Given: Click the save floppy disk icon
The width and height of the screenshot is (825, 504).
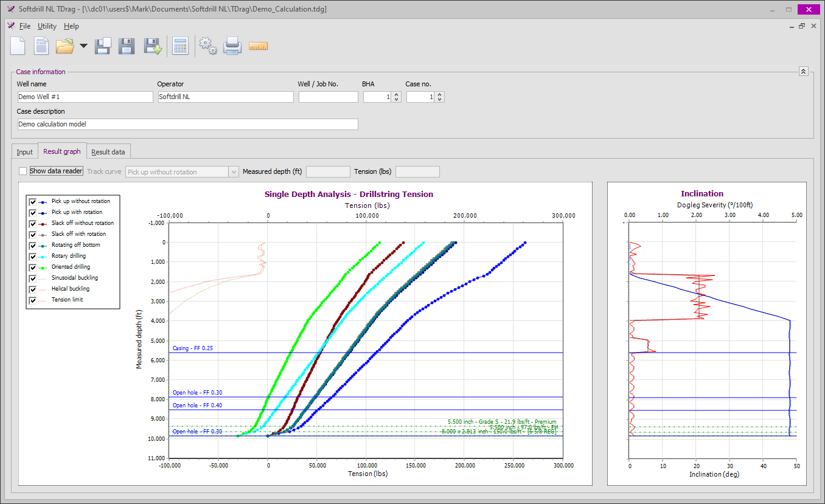Looking at the screenshot, I should (x=126, y=46).
